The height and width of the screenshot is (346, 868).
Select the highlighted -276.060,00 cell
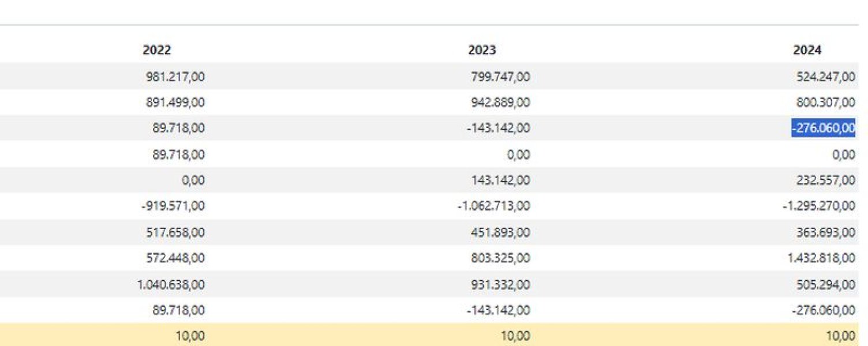[x=823, y=128]
